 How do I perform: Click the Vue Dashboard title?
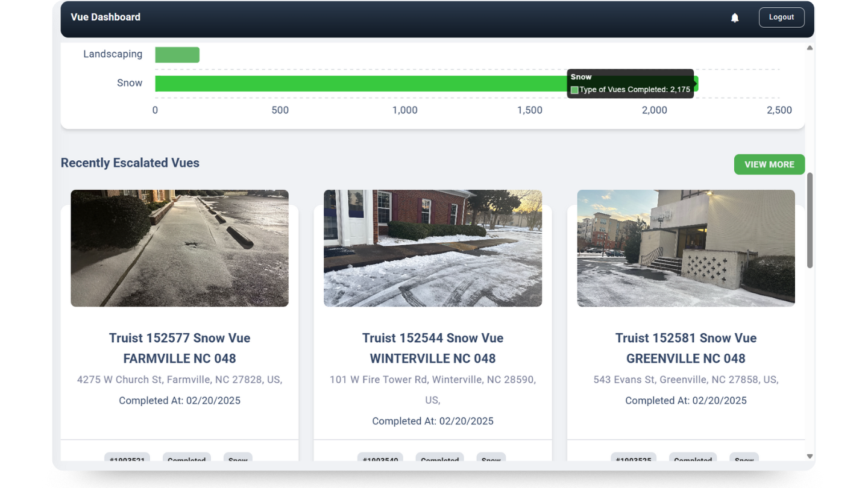(105, 17)
